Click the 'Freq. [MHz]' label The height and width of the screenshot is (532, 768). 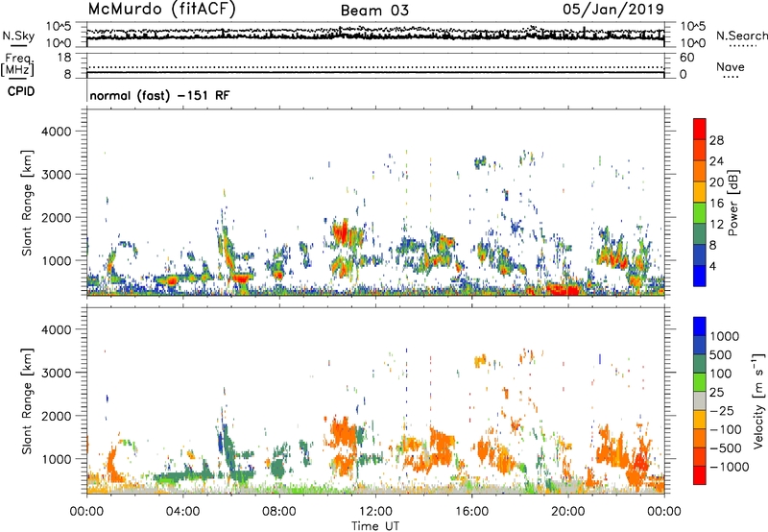coord(17,65)
